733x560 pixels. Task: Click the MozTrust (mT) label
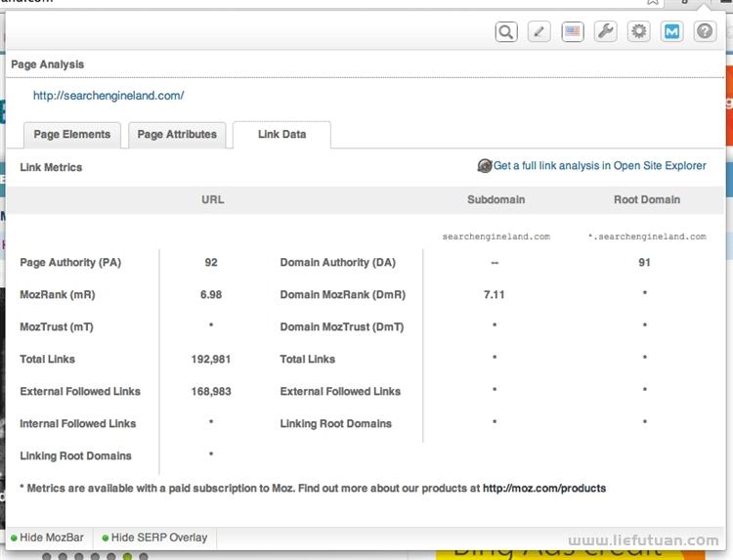[x=57, y=327]
